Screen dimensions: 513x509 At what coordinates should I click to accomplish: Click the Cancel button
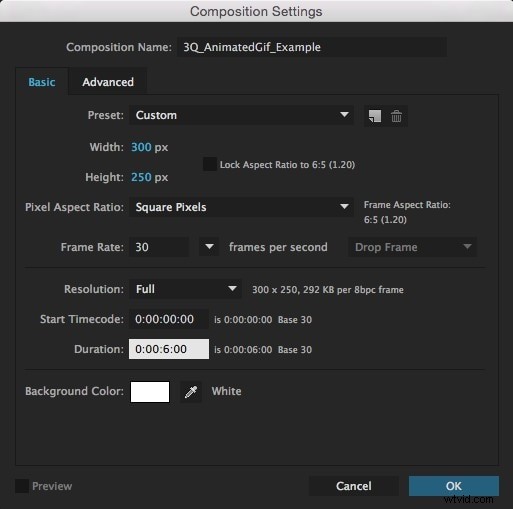pos(354,486)
